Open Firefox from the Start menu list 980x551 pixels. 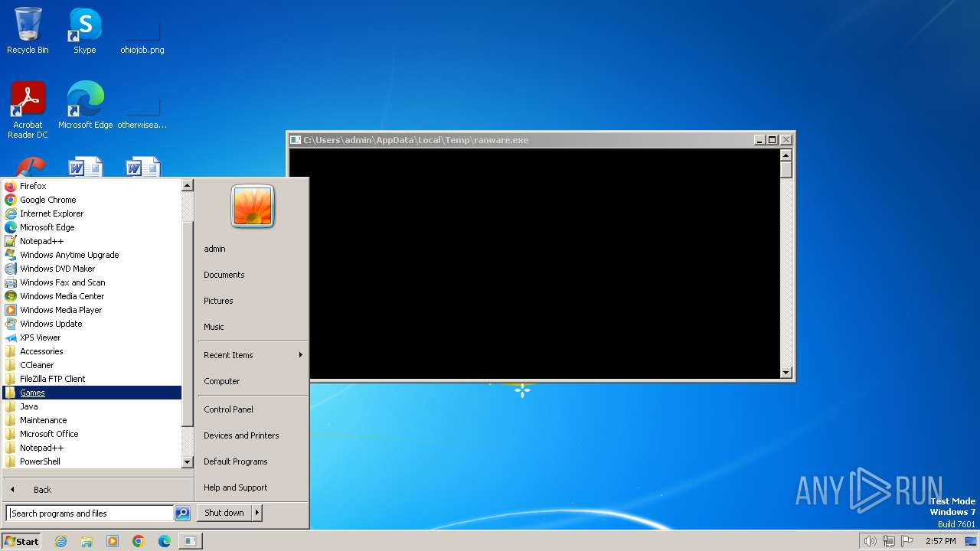[x=92, y=186]
